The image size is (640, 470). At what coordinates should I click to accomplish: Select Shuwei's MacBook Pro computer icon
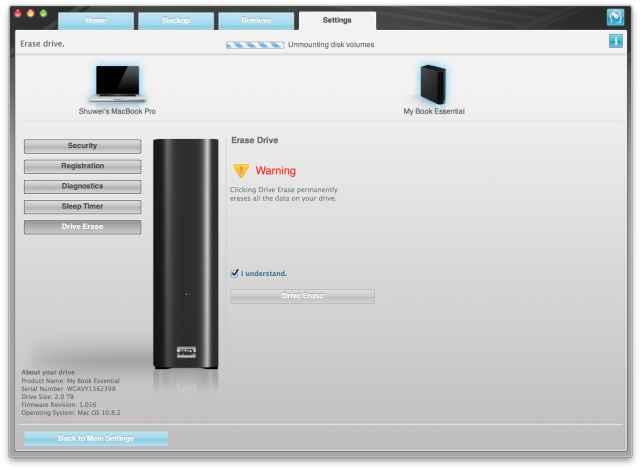pos(118,84)
